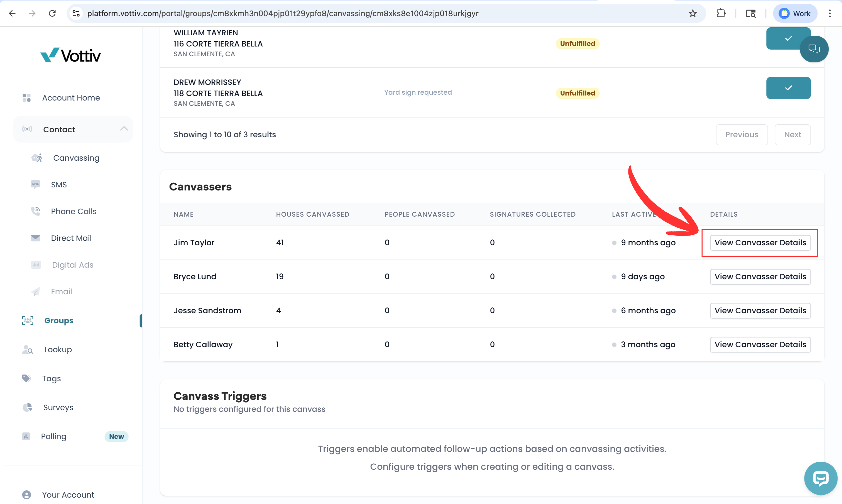Go to Phone Calls in the sidebar
This screenshot has width=842, height=504.
pyautogui.click(x=74, y=211)
